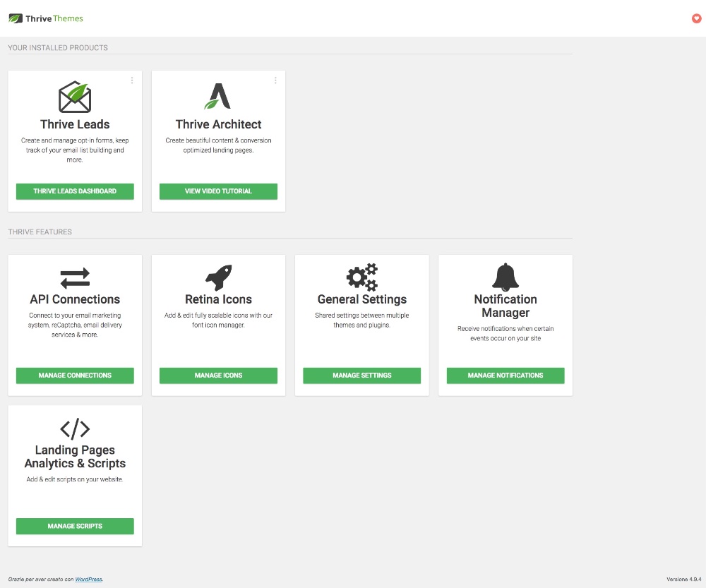Click the Retina Icons heading
The width and height of the screenshot is (706, 588).
218,299
